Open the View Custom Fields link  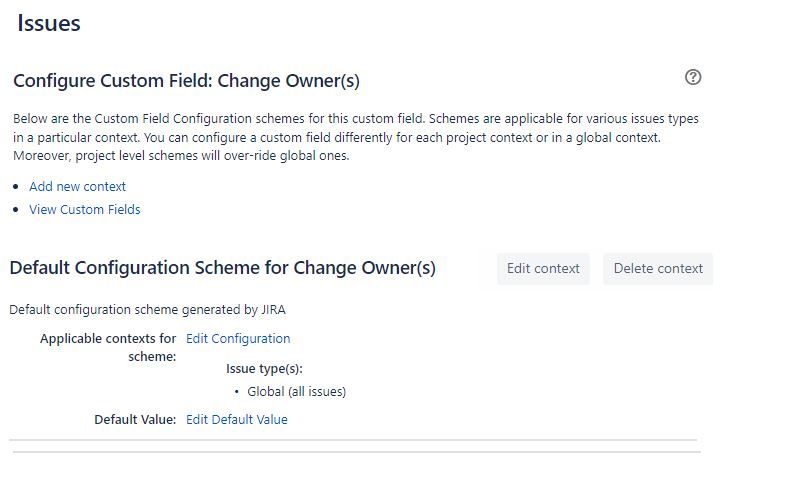84,210
